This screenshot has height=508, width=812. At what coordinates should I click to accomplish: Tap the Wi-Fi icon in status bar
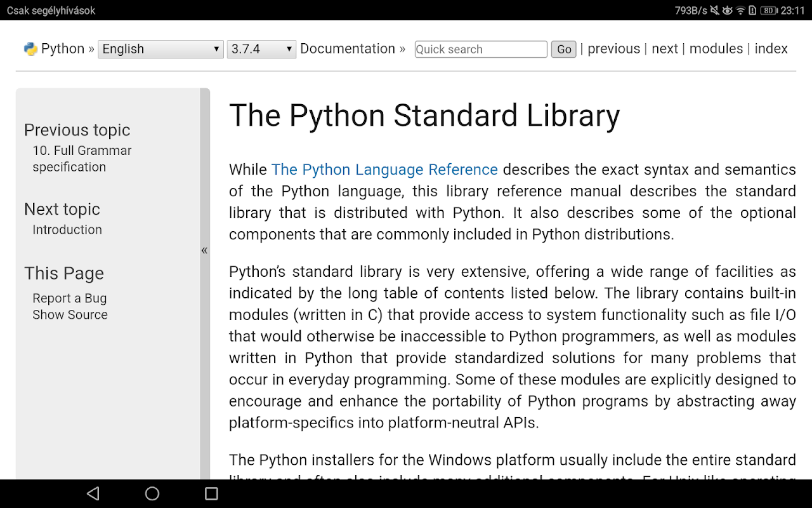(x=740, y=10)
